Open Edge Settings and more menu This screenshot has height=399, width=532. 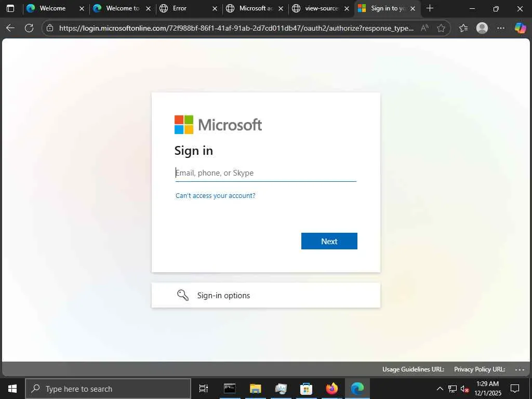[x=501, y=28]
